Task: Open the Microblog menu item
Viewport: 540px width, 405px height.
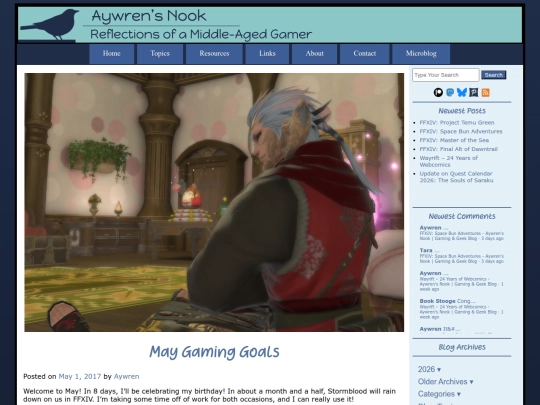Action: (421, 54)
